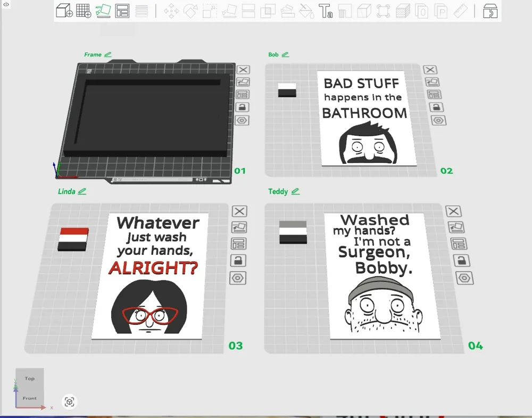
Task: Select the Move tool
Action: (171, 11)
